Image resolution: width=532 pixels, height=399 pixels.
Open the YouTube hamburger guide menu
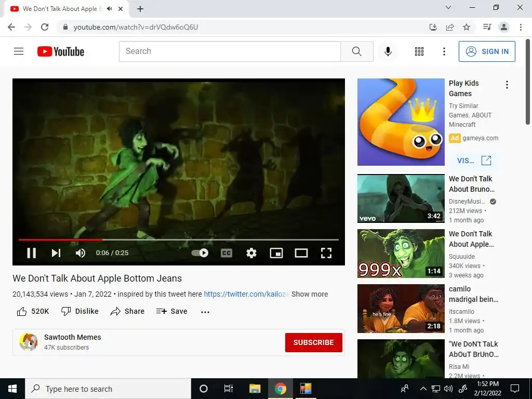tap(19, 51)
